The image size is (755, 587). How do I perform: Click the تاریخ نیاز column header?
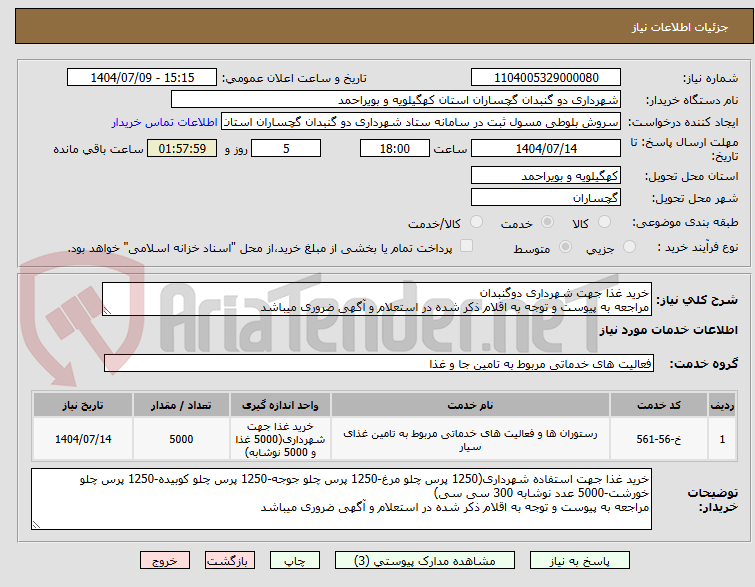[x=83, y=405]
